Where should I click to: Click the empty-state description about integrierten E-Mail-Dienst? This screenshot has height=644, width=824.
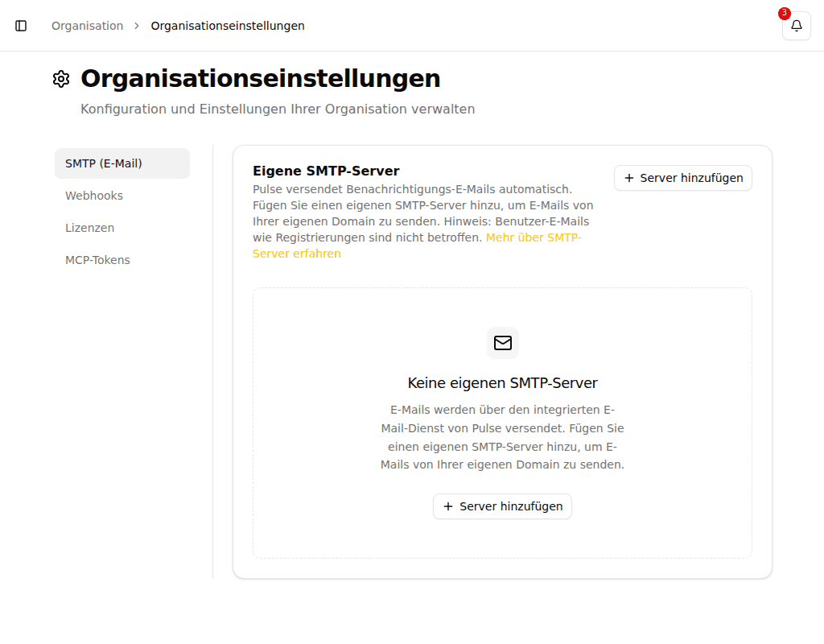tap(502, 437)
